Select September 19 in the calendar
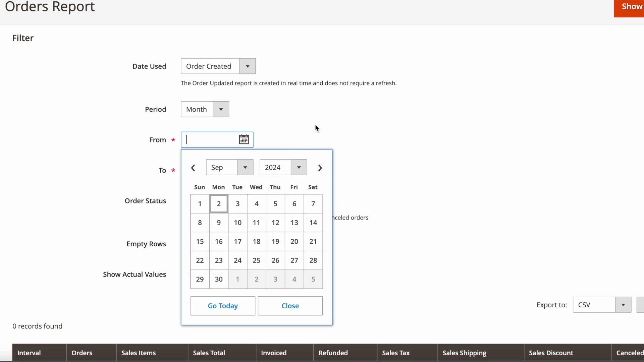The width and height of the screenshot is (644, 362). [x=275, y=242]
